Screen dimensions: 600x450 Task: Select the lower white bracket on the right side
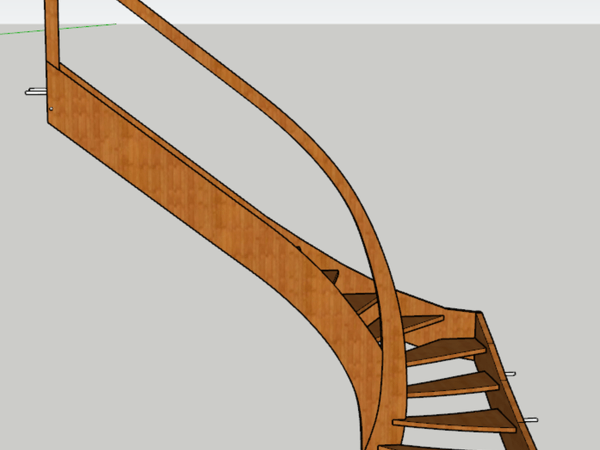(528, 419)
